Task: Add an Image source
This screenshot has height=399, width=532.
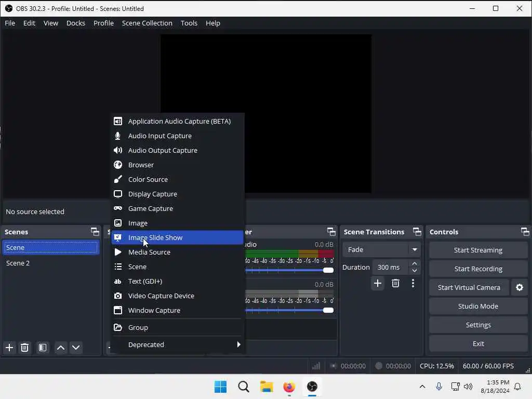Action: (x=178, y=223)
